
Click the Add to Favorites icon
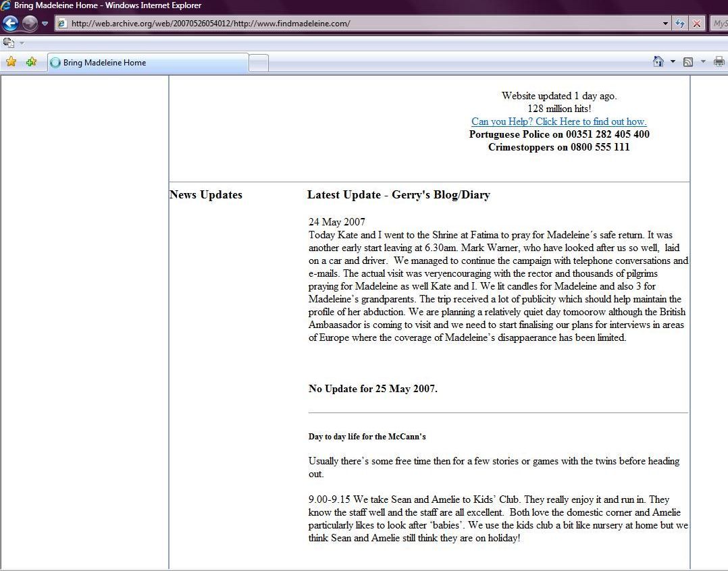31,62
